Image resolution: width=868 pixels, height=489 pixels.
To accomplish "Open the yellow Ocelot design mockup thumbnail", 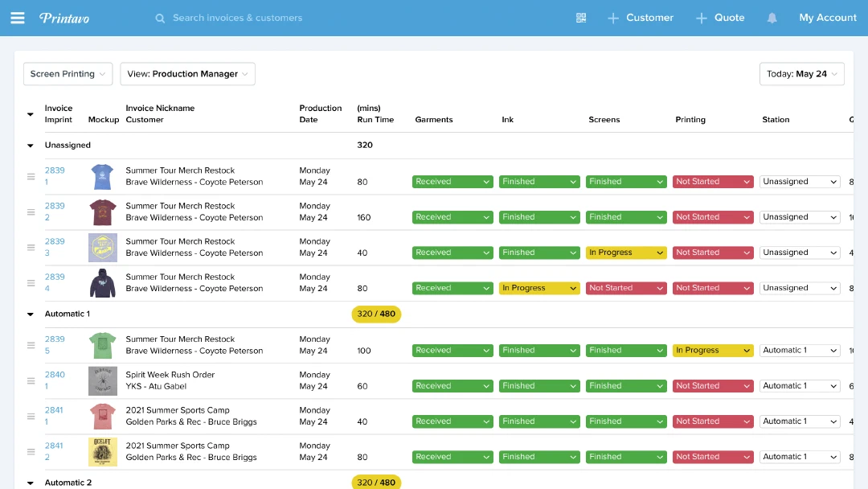I will click(x=102, y=451).
